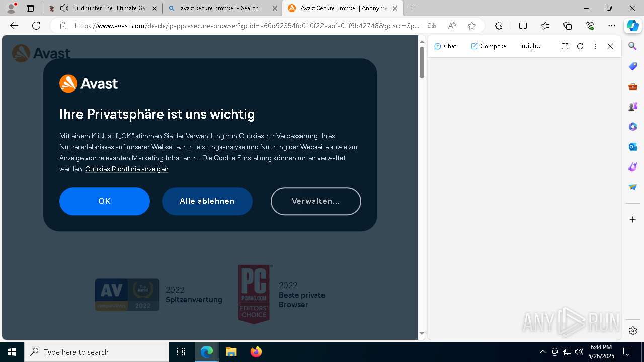
Task: Switch to the Insights tab
Action: coord(530,46)
